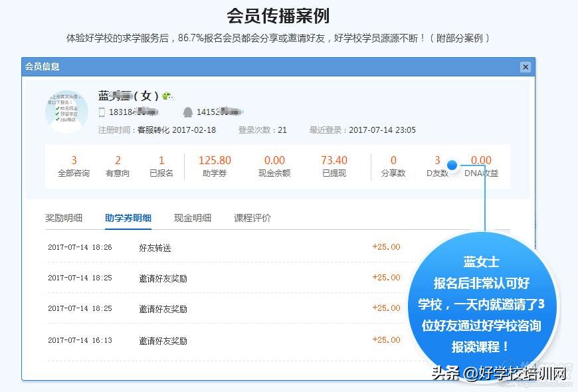Open the 已报名 stat showing 1

(x=161, y=165)
